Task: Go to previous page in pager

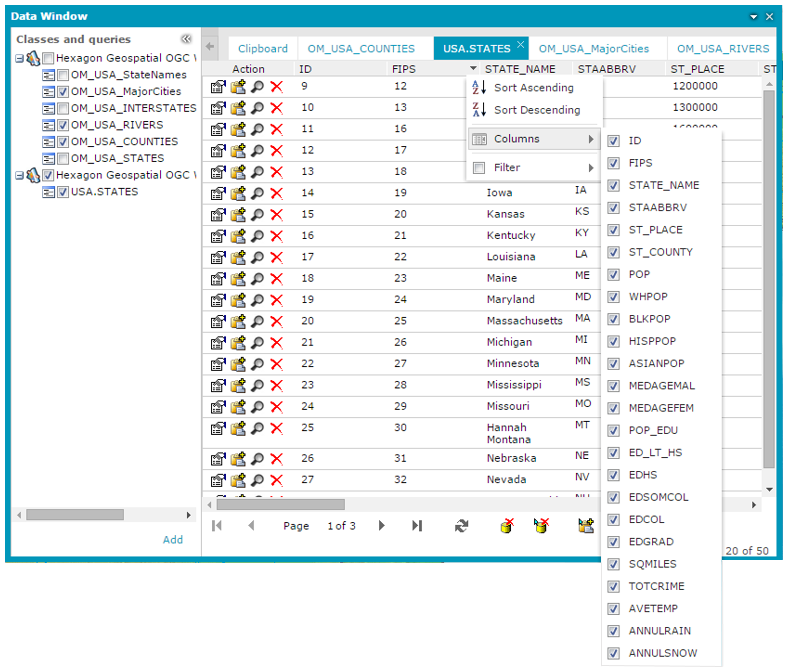Action: point(251,525)
